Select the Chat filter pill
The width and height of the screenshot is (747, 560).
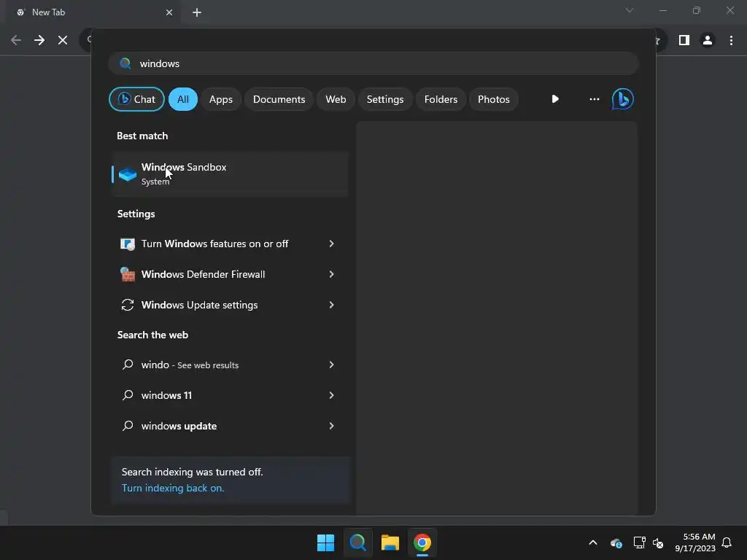pyautogui.click(x=136, y=99)
